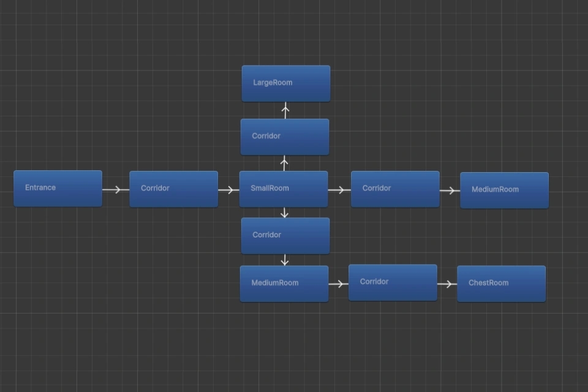Select the LargeRoom node

pyautogui.click(x=285, y=83)
